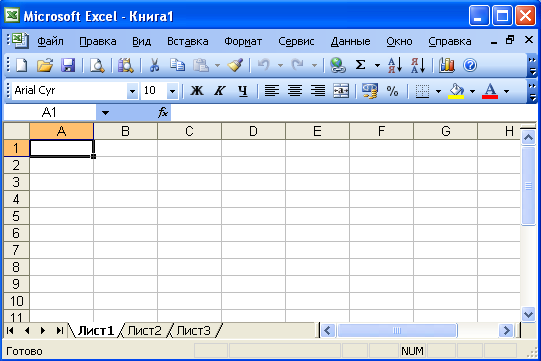Click the fx insert function button
This screenshot has height=361, width=541.
pyautogui.click(x=163, y=113)
